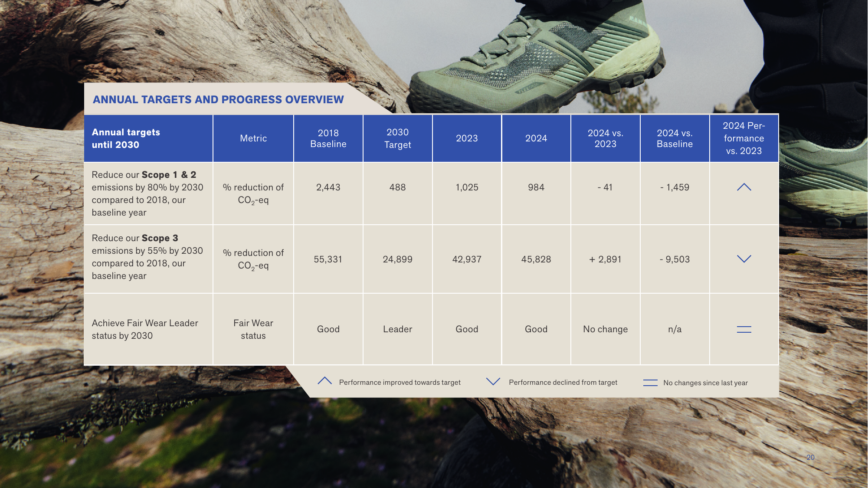The width and height of the screenshot is (868, 488).
Task: Click the '2024 vs. Baseline' column header
Action: (x=675, y=138)
